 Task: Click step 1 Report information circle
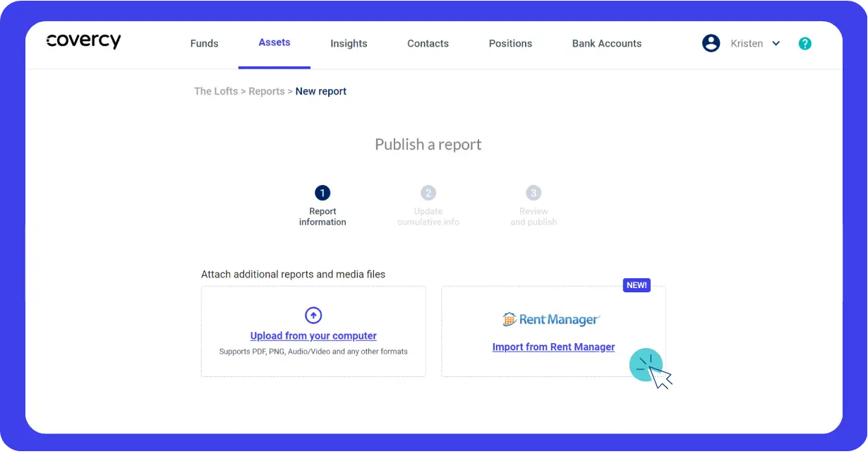323,192
